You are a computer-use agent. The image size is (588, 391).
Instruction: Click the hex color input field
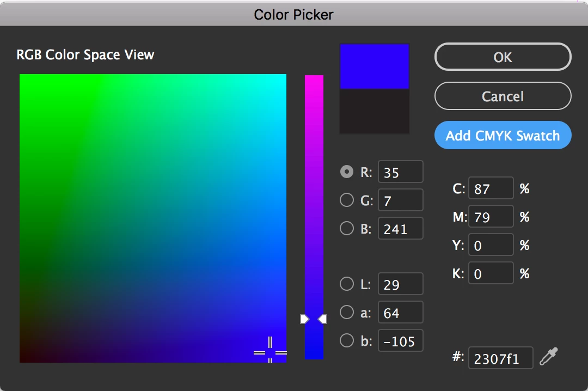click(500, 358)
